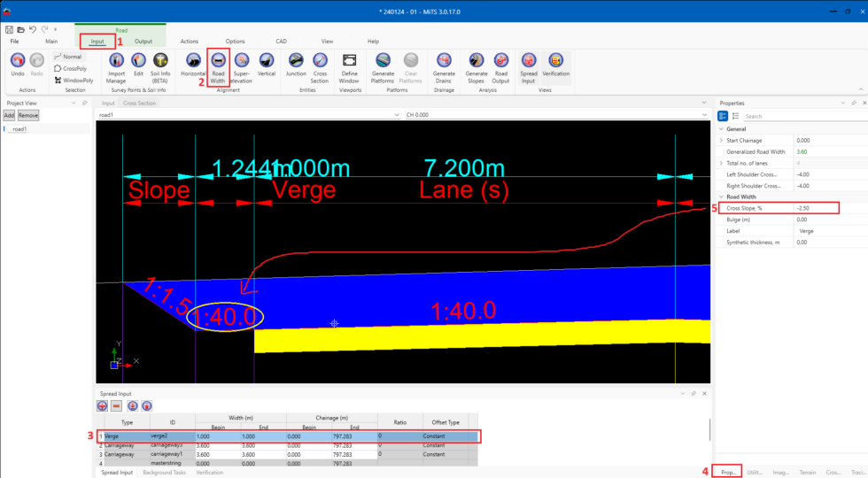Screen dimensions: 868x478
Task: Collapse the ribbon with the arrow
Action: (861, 89)
